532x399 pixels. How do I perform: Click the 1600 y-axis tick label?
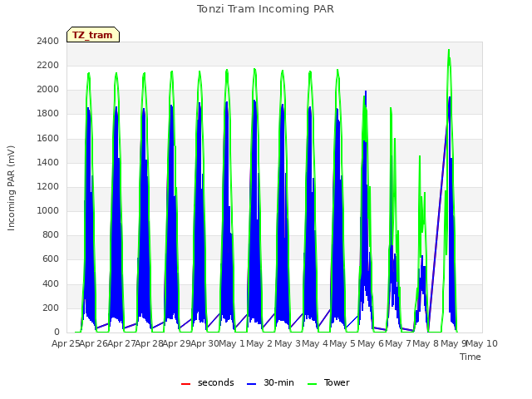tap(48, 138)
